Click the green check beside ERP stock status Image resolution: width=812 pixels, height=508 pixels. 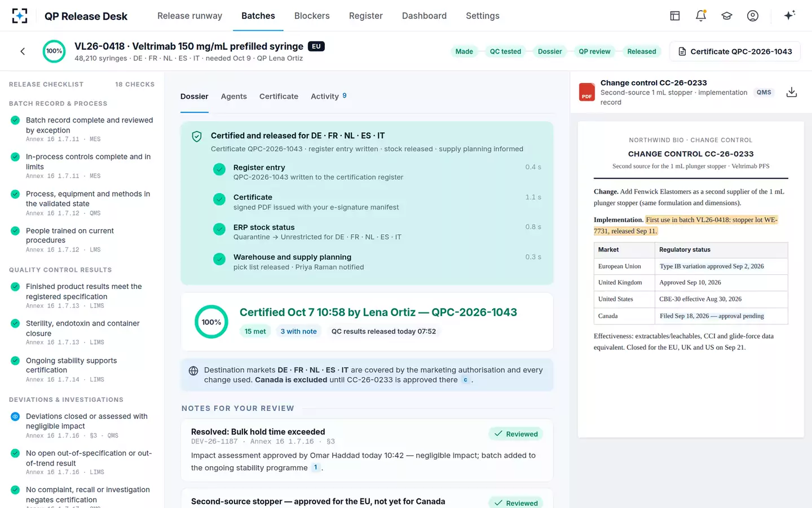[219, 229]
